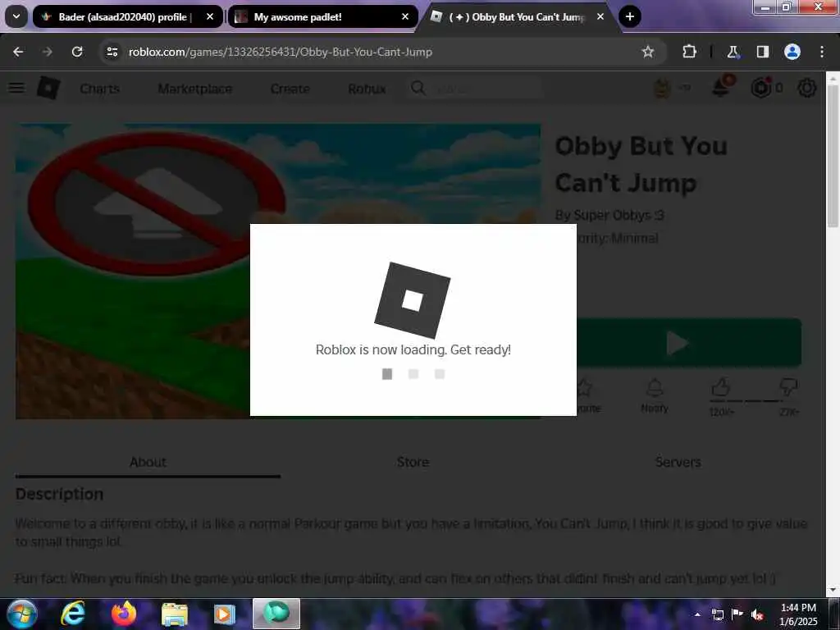840x630 pixels.
Task: Open the Robux page
Action: coord(367,89)
